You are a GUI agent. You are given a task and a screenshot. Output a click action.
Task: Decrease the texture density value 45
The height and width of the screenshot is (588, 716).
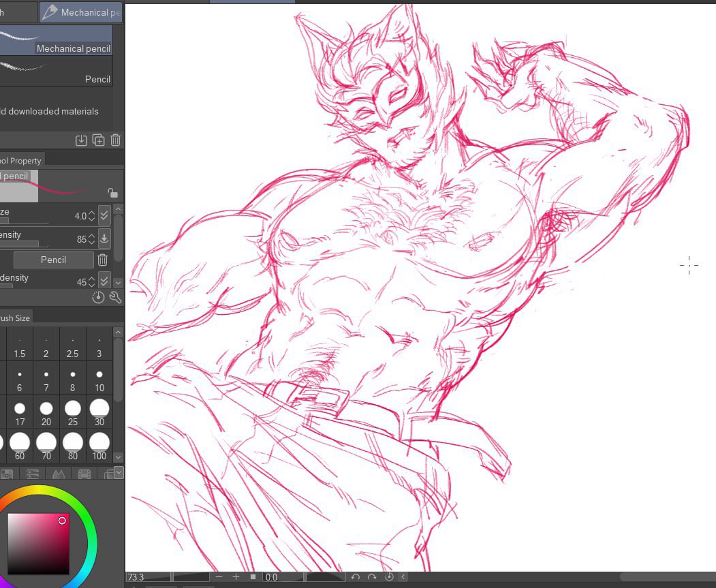coord(92,285)
